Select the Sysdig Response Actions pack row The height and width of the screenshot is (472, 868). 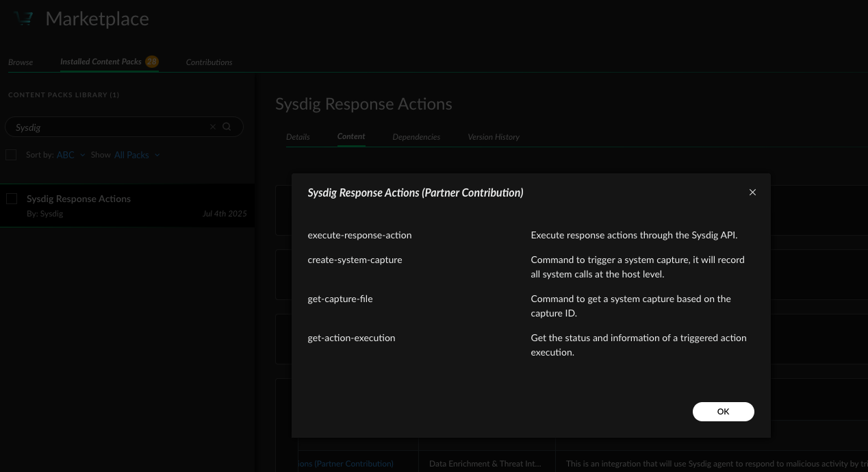pyautogui.click(x=127, y=206)
